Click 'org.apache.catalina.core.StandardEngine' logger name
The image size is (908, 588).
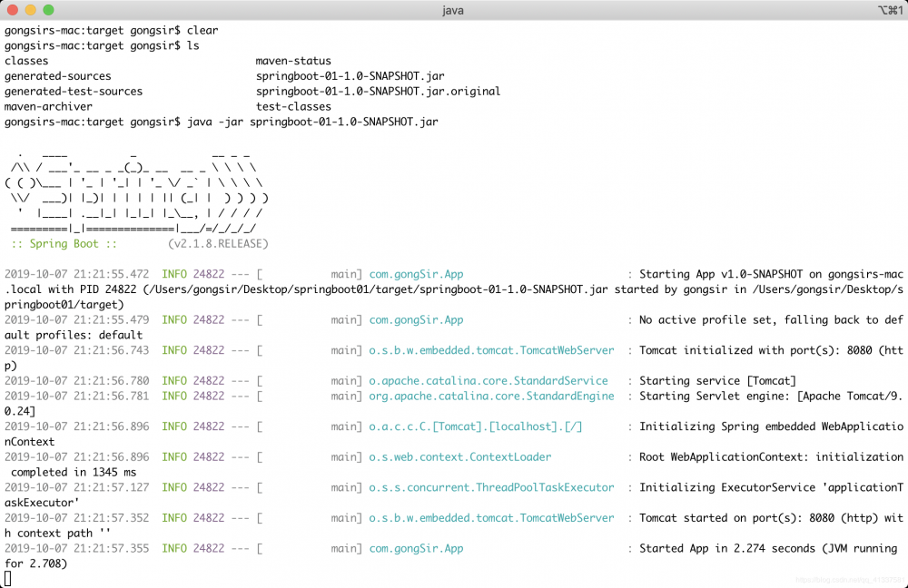(491, 396)
